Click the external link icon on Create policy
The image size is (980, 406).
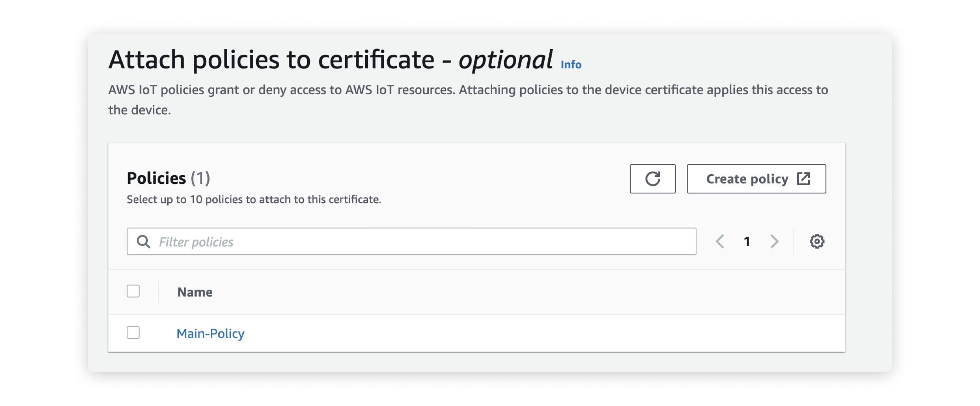803,179
